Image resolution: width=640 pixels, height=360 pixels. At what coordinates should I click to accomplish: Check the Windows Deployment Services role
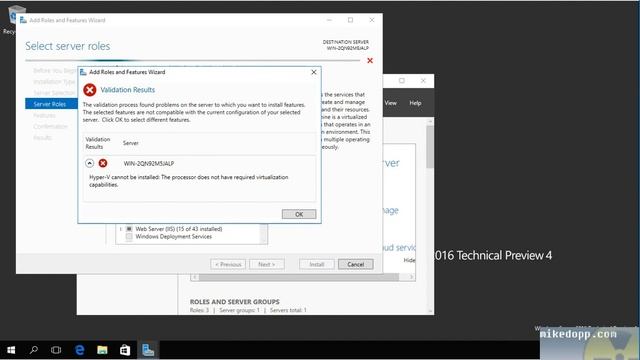click(129, 236)
